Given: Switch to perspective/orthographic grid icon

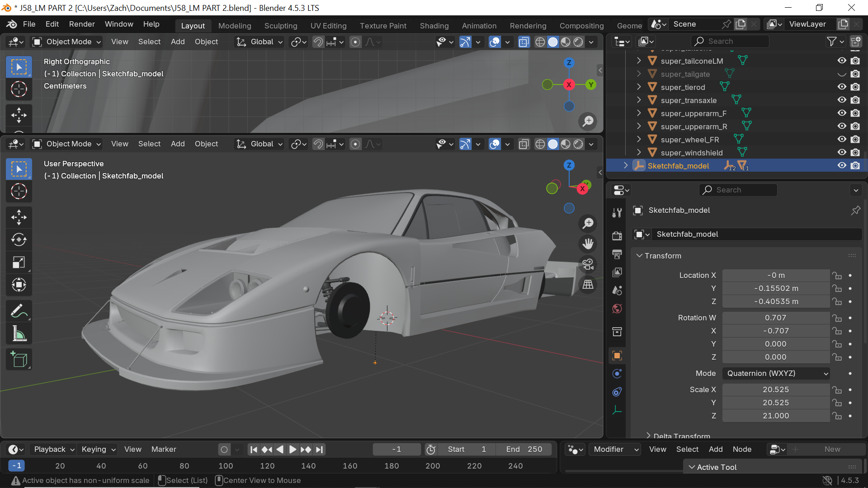Looking at the screenshot, I should (588, 285).
